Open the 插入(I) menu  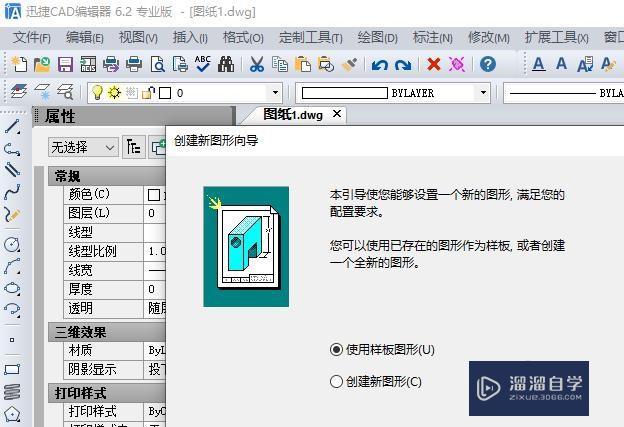pyautogui.click(x=190, y=38)
